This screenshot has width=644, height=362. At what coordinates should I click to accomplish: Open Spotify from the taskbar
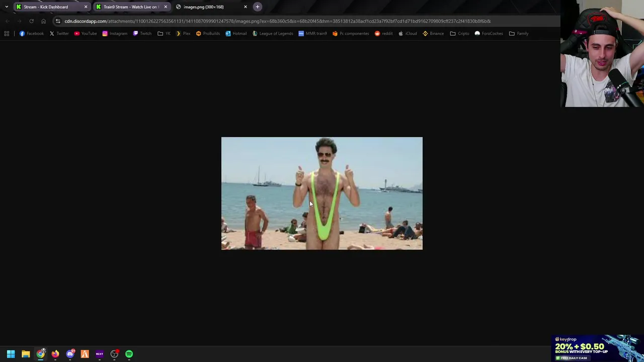[129, 354]
